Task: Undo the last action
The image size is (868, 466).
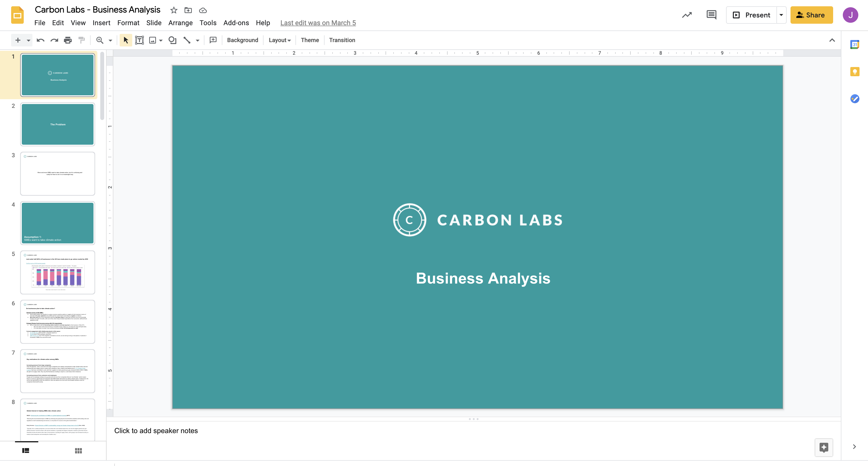Action: tap(40, 40)
